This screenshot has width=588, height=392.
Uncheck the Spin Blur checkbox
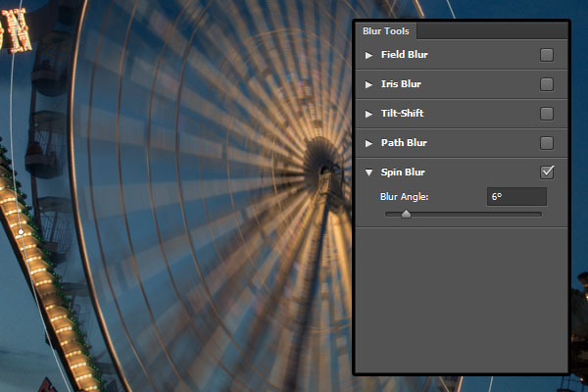click(547, 172)
